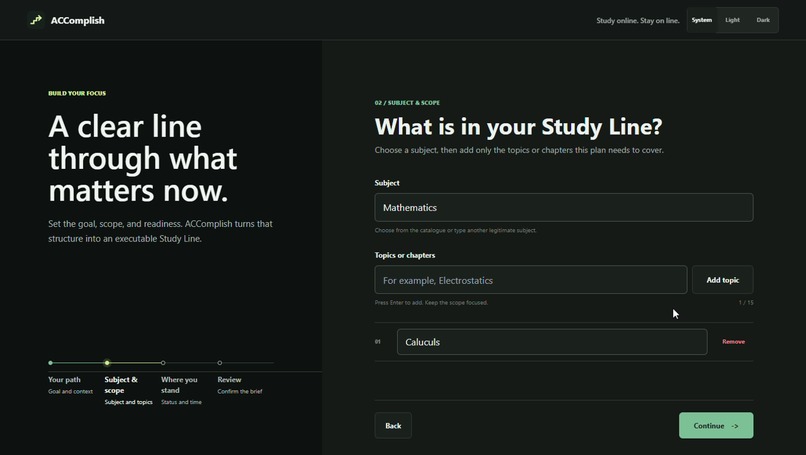This screenshot has height=455, width=806.
Task: Remove the Caluculs topic
Action: pyautogui.click(x=734, y=342)
